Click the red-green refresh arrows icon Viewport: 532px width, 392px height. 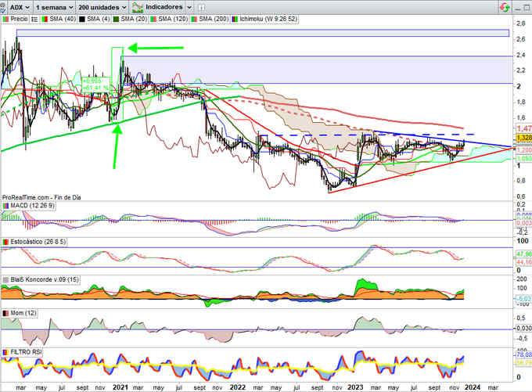[505, 7]
